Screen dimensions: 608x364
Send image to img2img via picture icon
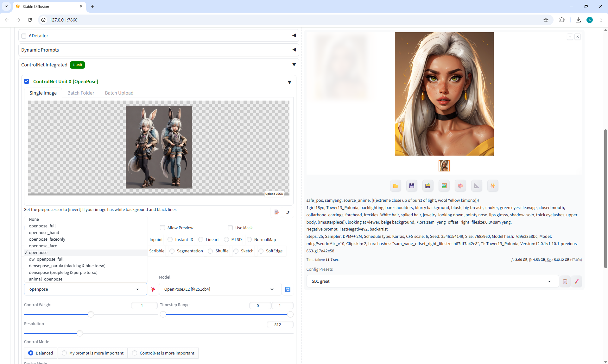[x=444, y=186]
